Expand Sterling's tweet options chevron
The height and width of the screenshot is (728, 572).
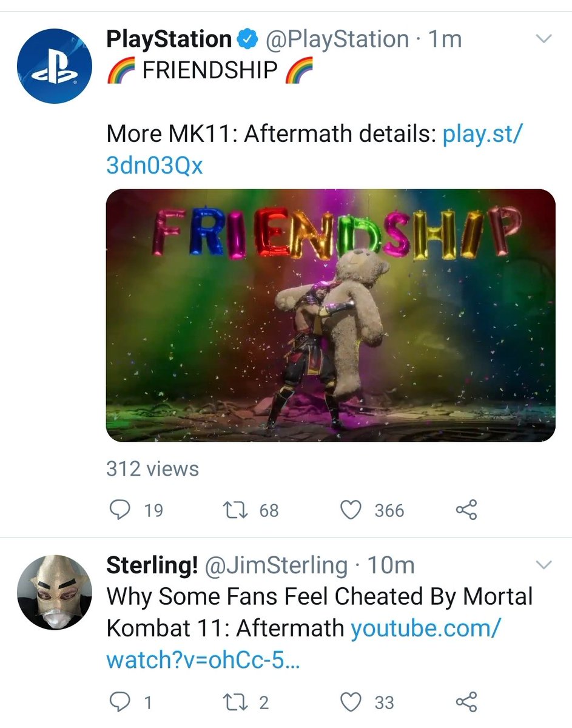545,565
